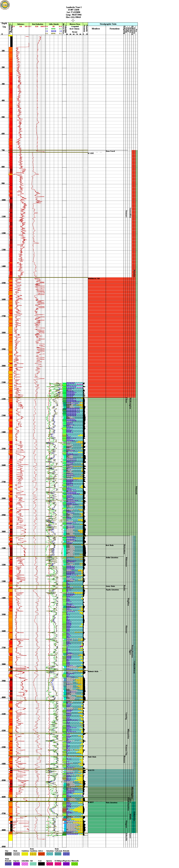The image size is (179, 868).
Task: Select the Sandstone legend swatch
Action: click(25, 854)
